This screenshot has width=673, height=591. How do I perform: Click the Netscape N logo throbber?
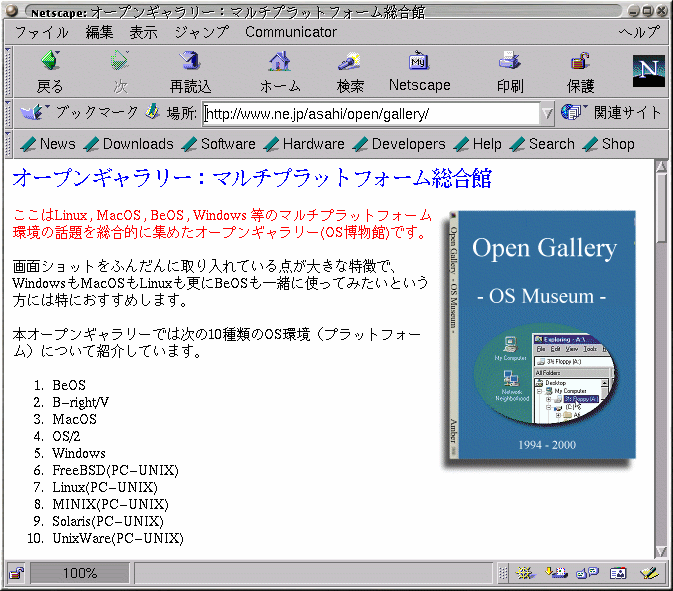click(x=648, y=71)
